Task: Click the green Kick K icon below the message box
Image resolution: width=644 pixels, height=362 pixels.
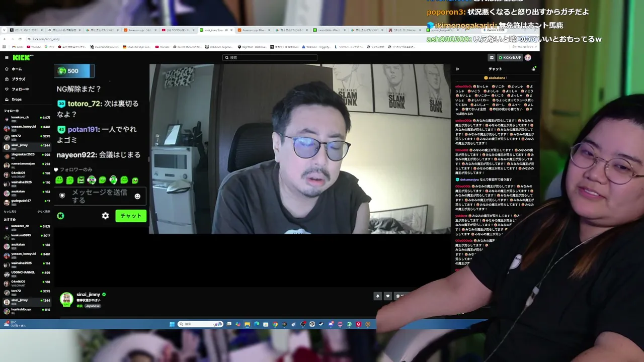Action: tap(60, 216)
